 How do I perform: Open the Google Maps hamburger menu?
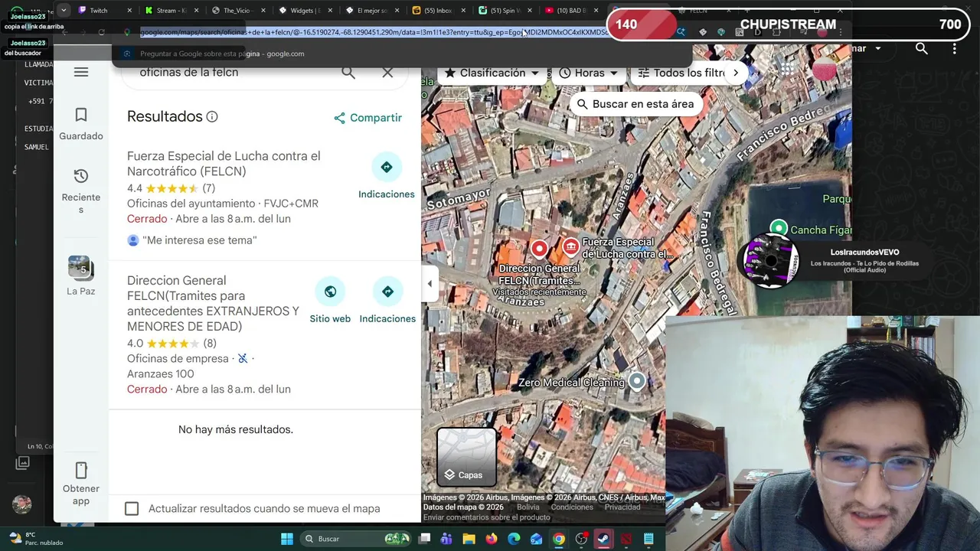click(x=81, y=72)
